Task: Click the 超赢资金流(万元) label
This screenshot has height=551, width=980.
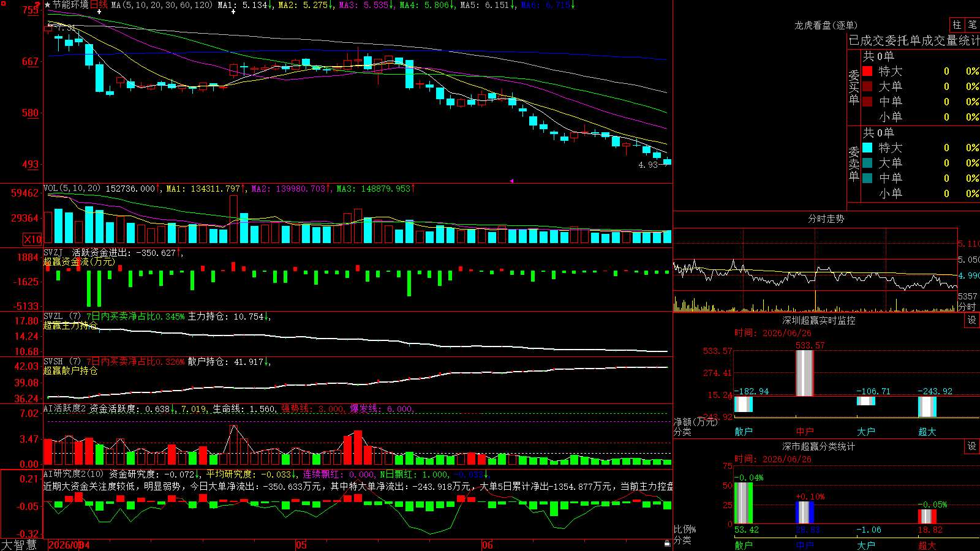Action: [79, 261]
